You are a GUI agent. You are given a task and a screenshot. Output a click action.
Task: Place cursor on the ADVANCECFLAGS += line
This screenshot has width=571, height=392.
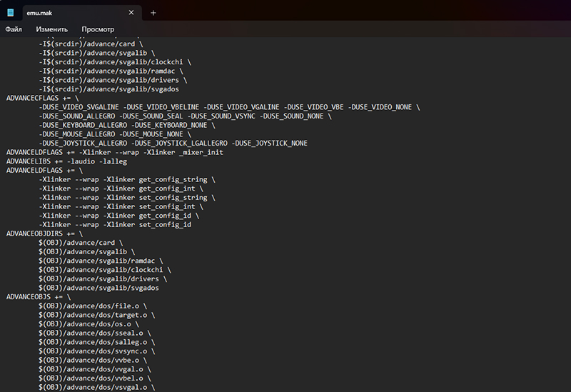tap(38, 98)
